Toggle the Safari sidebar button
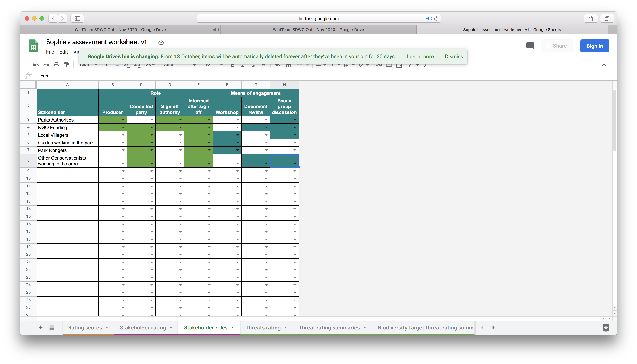 click(77, 18)
